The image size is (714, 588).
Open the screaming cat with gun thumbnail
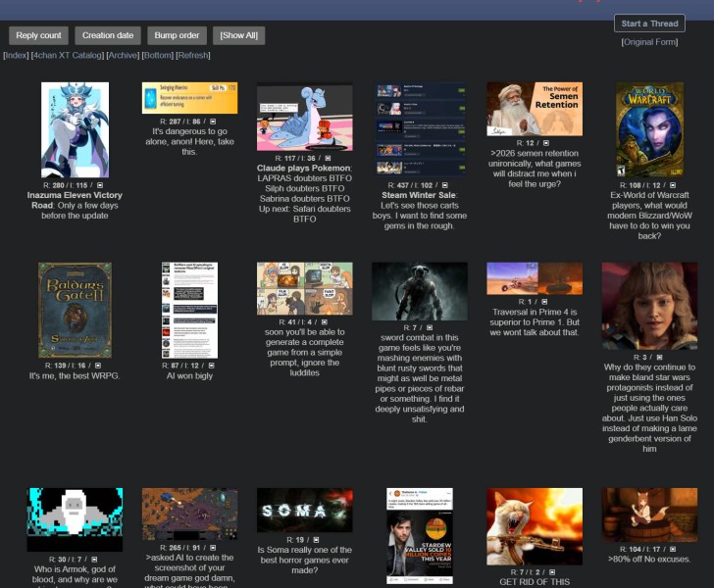535,526
